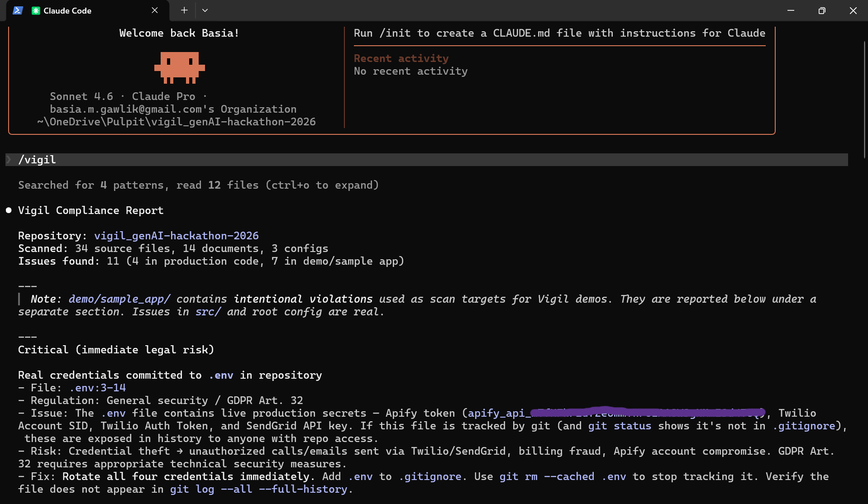Click the 'Welcome back Basia!' greeting
This screenshot has height=504, width=868.
tap(179, 33)
